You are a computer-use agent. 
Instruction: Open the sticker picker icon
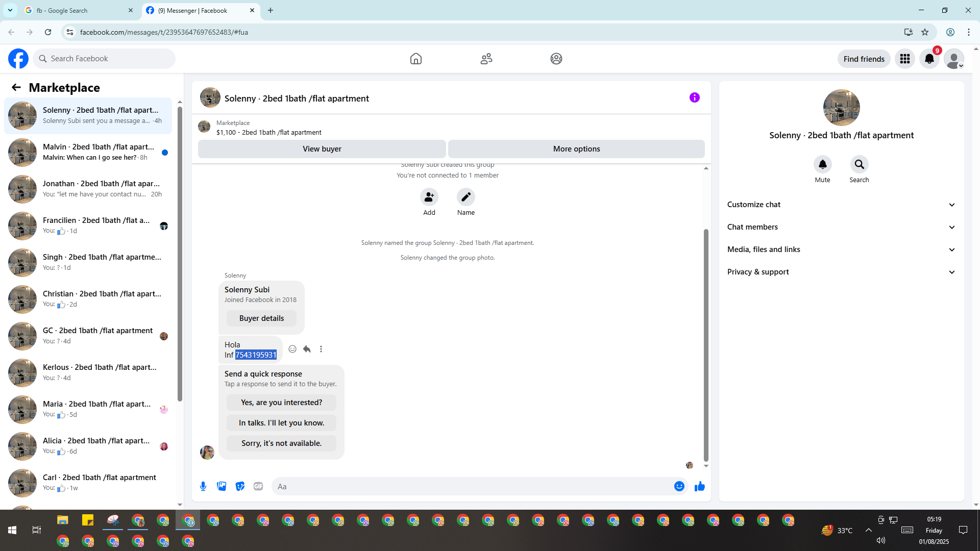coord(240,486)
